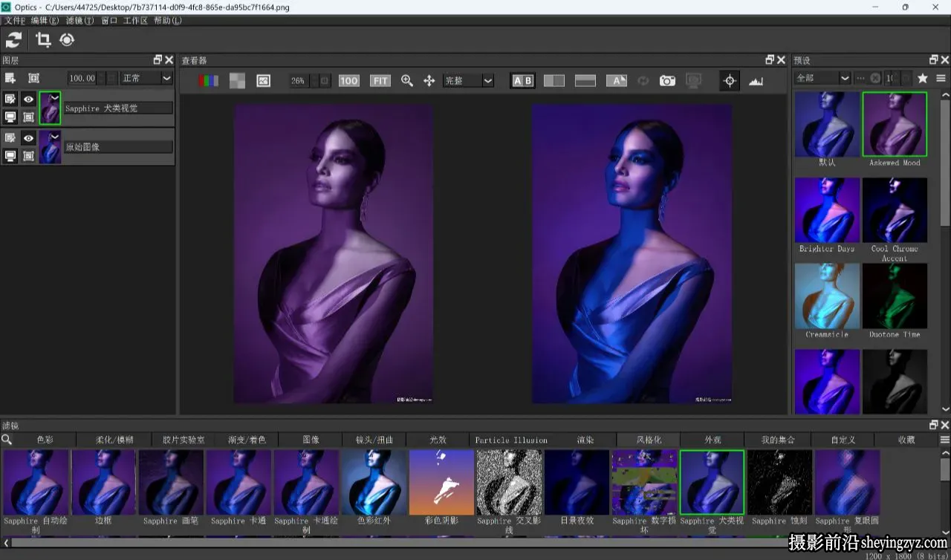Select the pan move tool in viewer
The height and width of the screenshot is (560, 951).
(429, 81)
